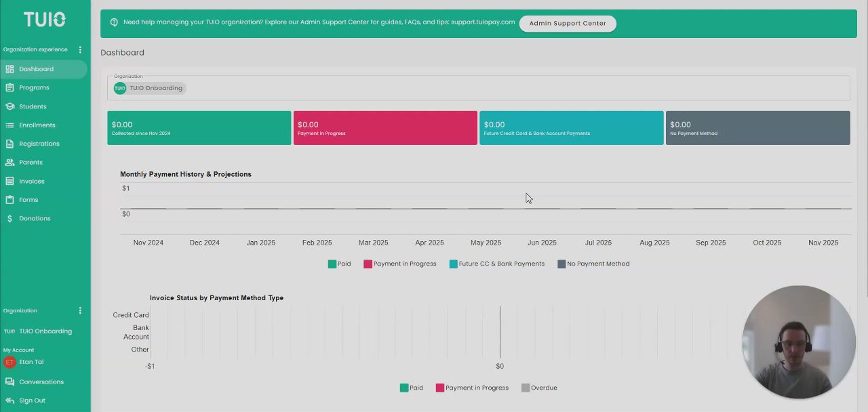Click the Future CC & Bank Payments color swatch

pyautogui.click(x=453, y=264)
